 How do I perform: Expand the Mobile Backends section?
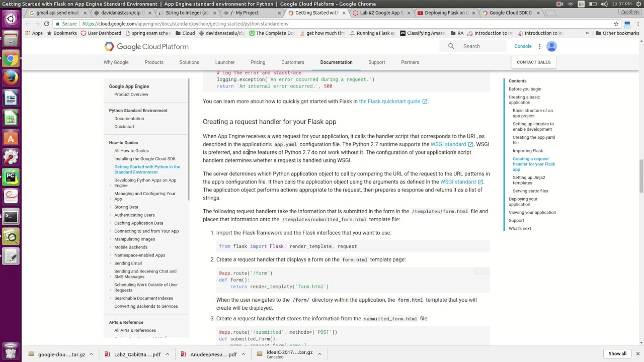coord(111,247)
